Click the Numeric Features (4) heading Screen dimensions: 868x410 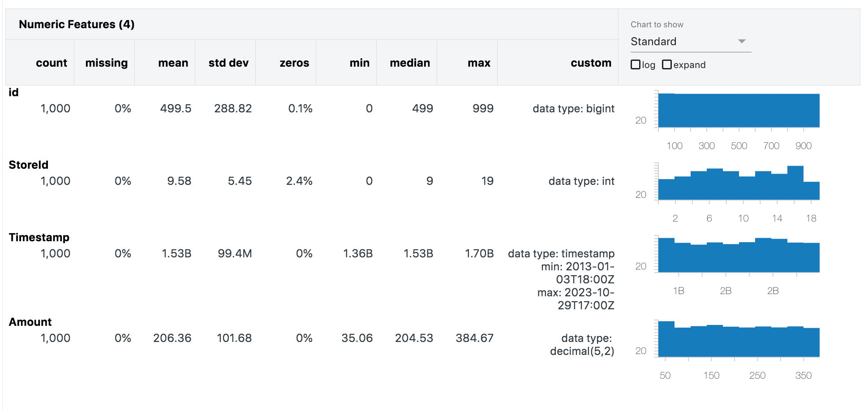tap(77, 25)
